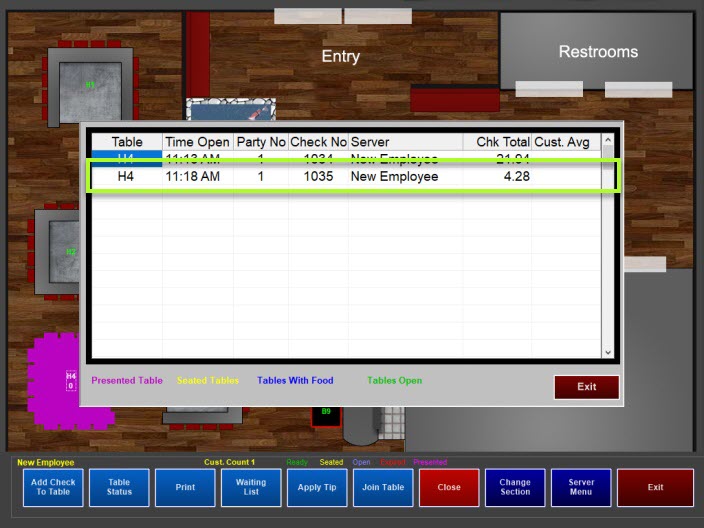Select the Apply Tip button
Viewport: 704px width, 528px height.
click(x=317, y=487)
